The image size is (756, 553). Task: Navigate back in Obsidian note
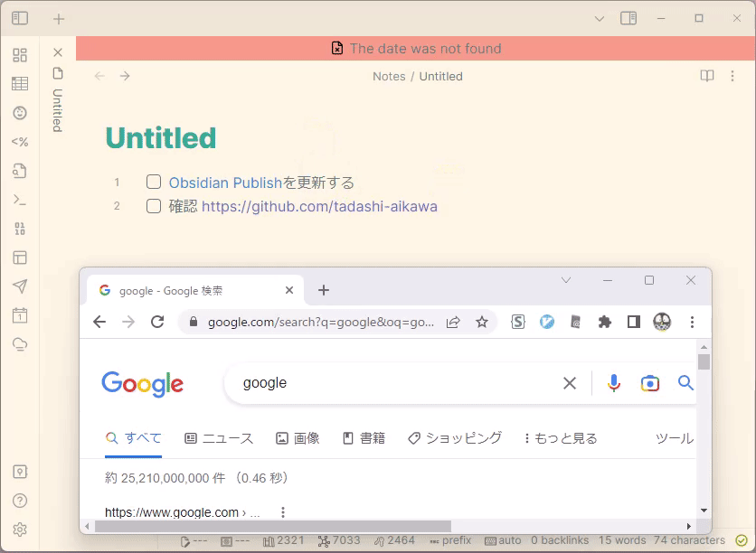click(99, 76)
